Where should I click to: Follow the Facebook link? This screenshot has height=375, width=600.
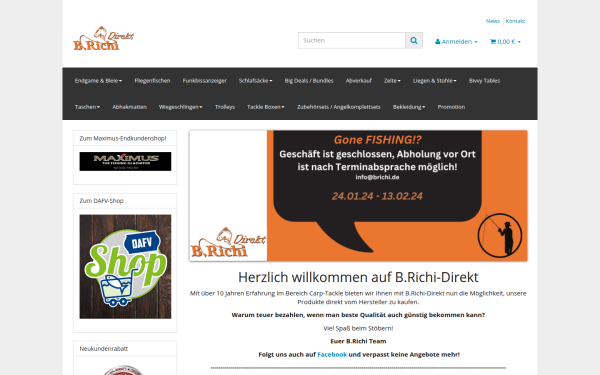(332, 355)
